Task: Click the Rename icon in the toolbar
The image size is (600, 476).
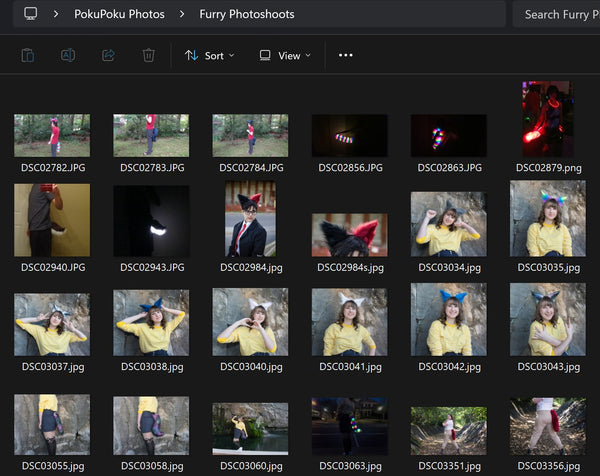Action: [68, 56]
